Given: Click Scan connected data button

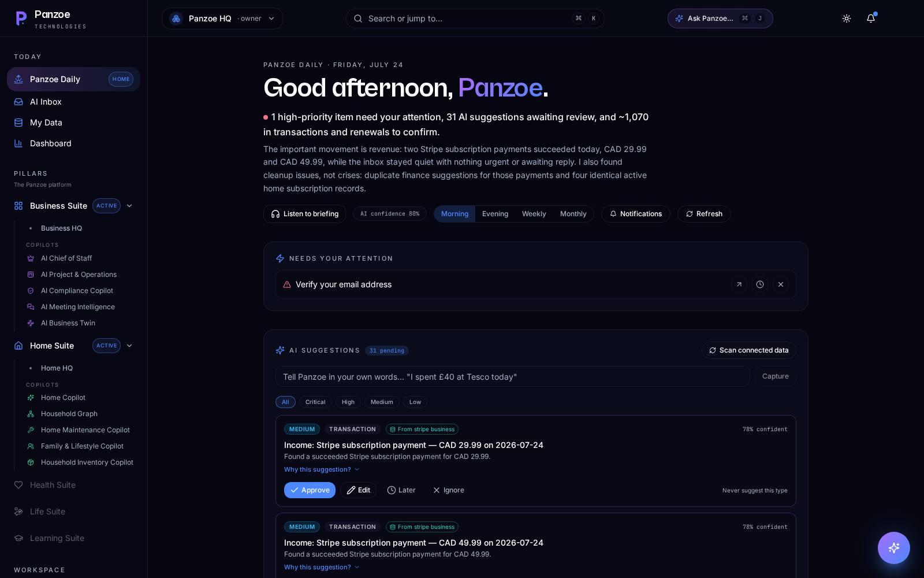Looking at the screenshot, I should [749, 350].
